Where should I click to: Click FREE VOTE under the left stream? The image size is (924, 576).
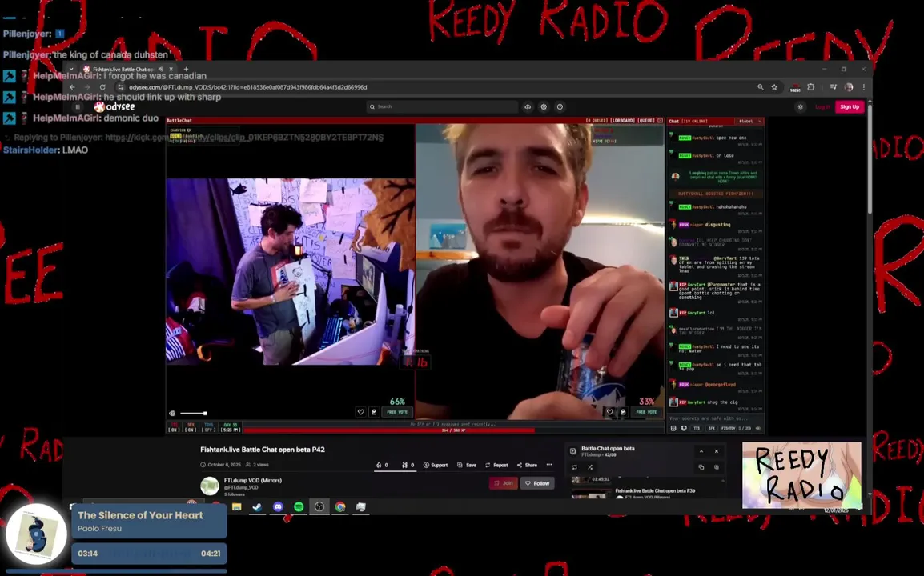(x=397, y=412)
